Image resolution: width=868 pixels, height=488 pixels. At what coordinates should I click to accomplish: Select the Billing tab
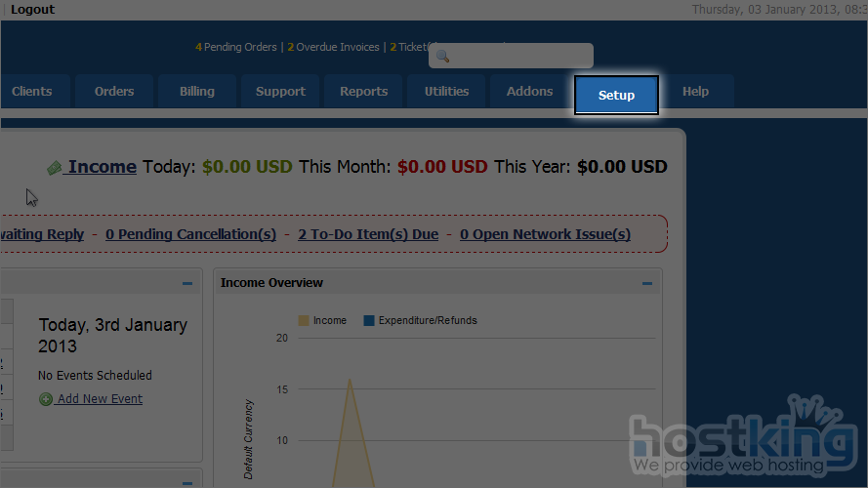[197, 92]
